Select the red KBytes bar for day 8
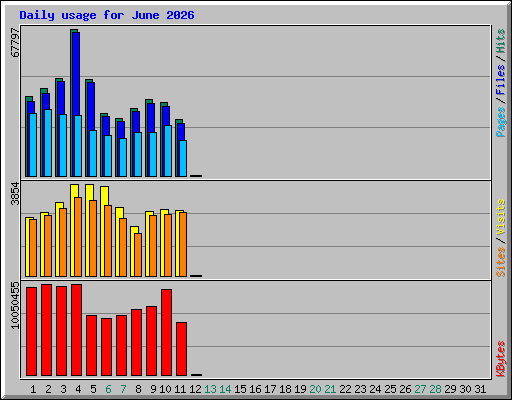This screenshot has height=400, width=512. (x=136, y=342)
